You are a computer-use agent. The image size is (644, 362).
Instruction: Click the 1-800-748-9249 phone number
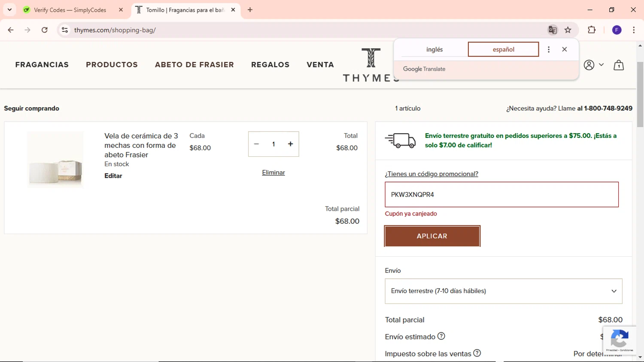click(x=608, y=109)
